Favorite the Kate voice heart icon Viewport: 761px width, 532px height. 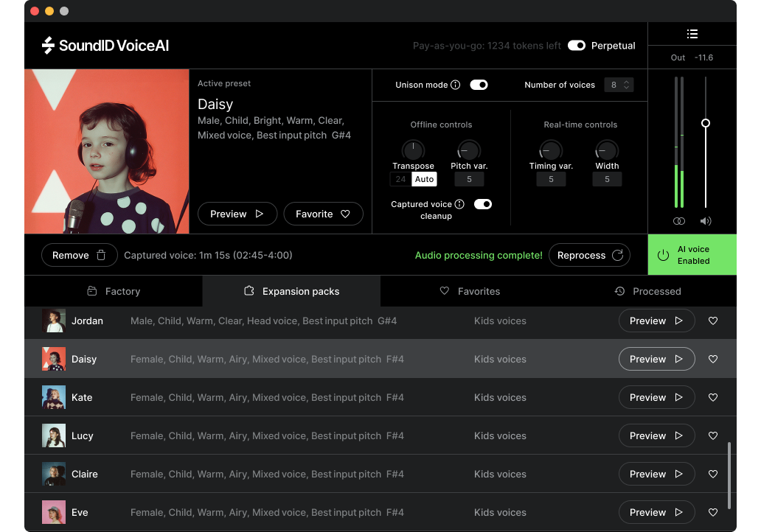tap(713, 398)
